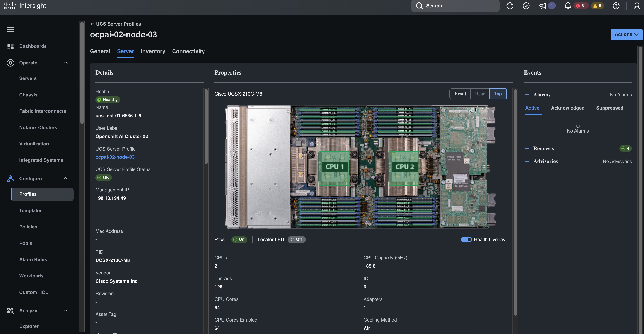Toggle the Locator LED Off switch
Screen dimensions: 644x334
(296, 239)
